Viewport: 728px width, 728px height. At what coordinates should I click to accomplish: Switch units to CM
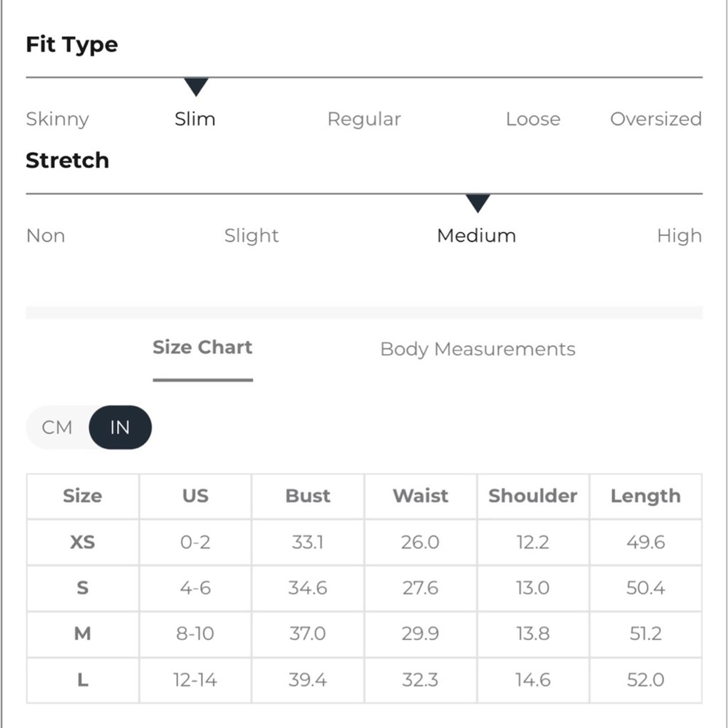[x=57, y=427]
